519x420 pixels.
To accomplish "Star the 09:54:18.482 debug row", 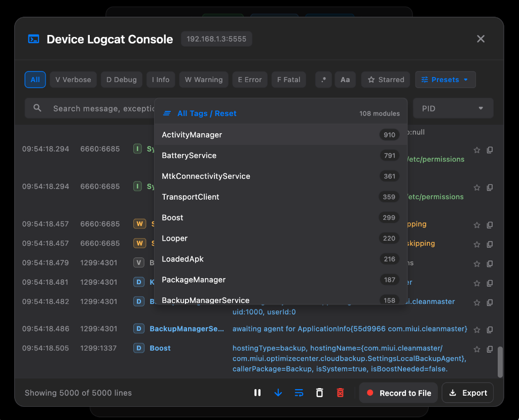I will tap(477, 302).
